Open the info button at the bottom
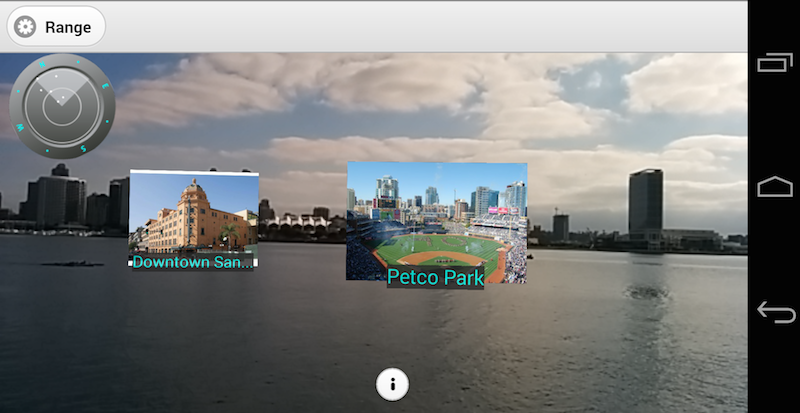The width and height of the screenshot is (800, 413). coord(392,384)
